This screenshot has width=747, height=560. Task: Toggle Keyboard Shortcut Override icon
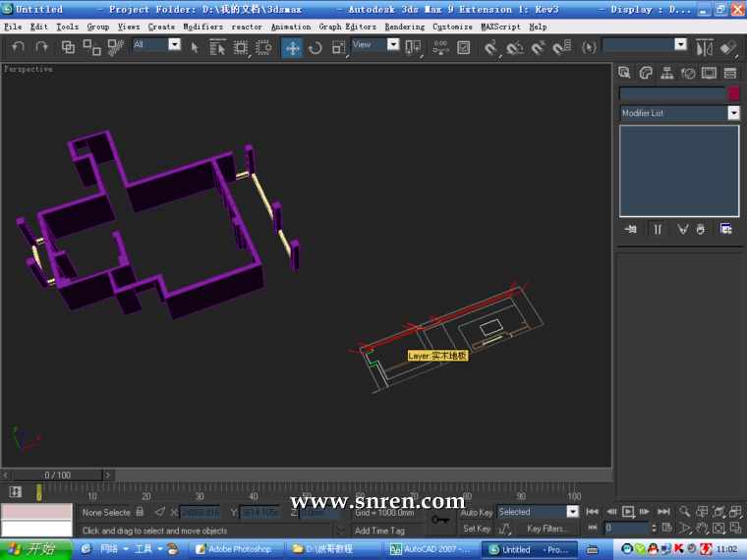click(464, 47)
